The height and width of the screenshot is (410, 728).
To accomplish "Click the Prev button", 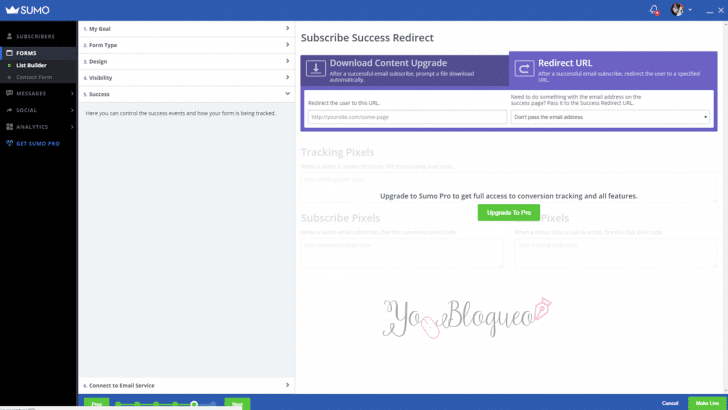I will point(97,404).
